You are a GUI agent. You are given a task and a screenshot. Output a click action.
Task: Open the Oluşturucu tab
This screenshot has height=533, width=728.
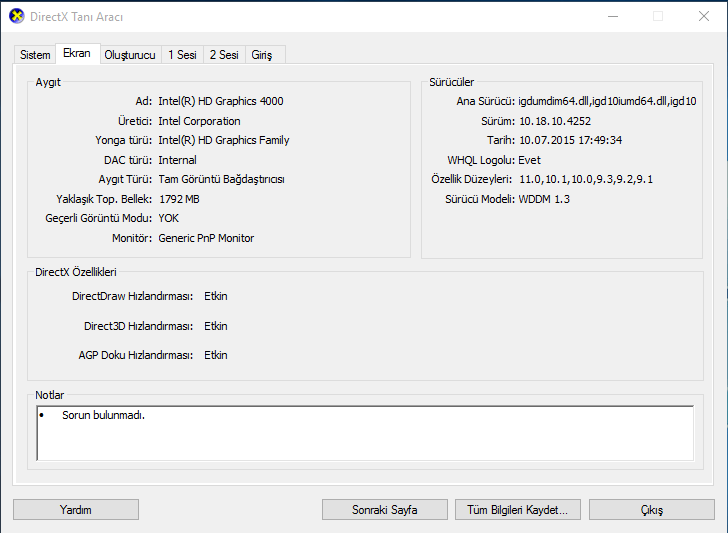[x=130, y=55]
